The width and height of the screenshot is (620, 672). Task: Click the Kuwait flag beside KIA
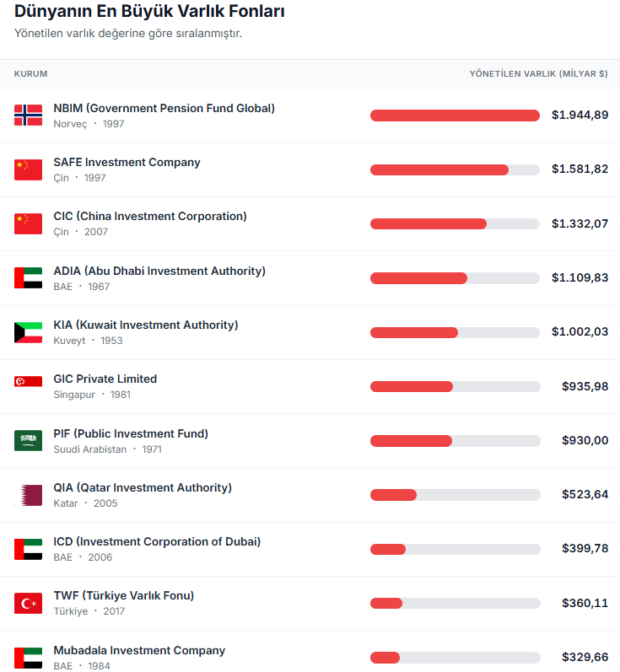tap(28, 332)
